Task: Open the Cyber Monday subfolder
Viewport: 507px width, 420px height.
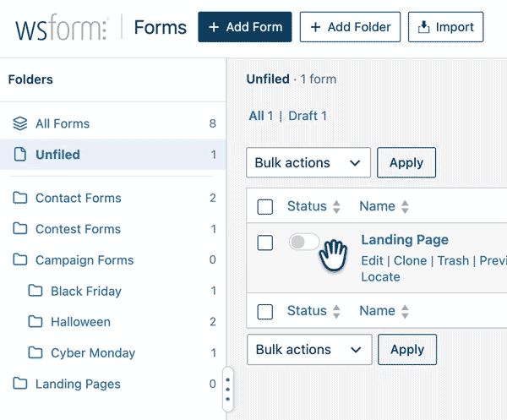Action: pyautogui.click(x=112, y=352)
